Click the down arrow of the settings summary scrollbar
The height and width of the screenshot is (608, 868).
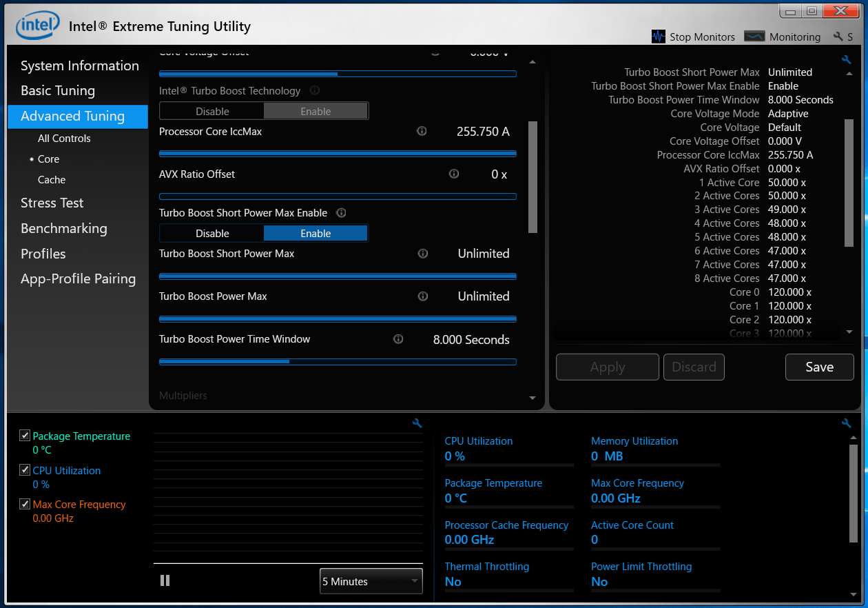pyautogui.click(x=849, y=332)
